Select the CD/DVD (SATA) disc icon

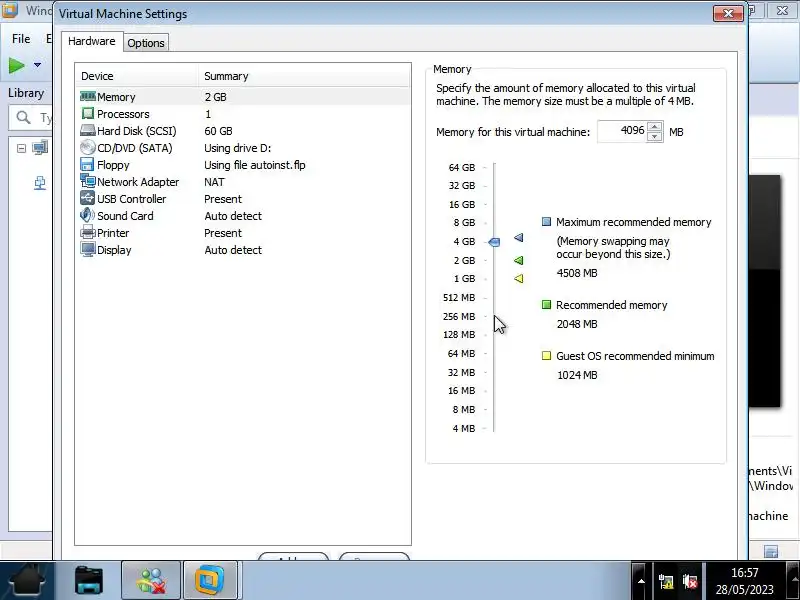click(x=88, y=147)
